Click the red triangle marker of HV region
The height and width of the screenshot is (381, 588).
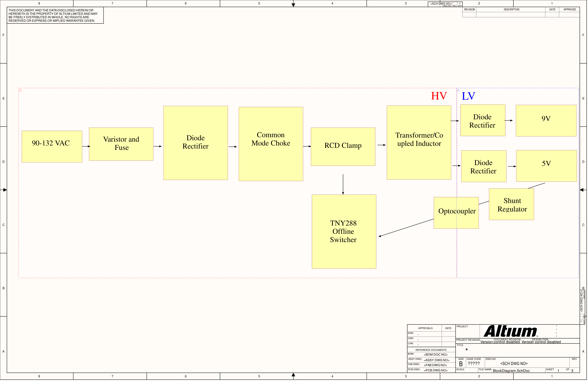pyautogui.click(x=20, y=90)
